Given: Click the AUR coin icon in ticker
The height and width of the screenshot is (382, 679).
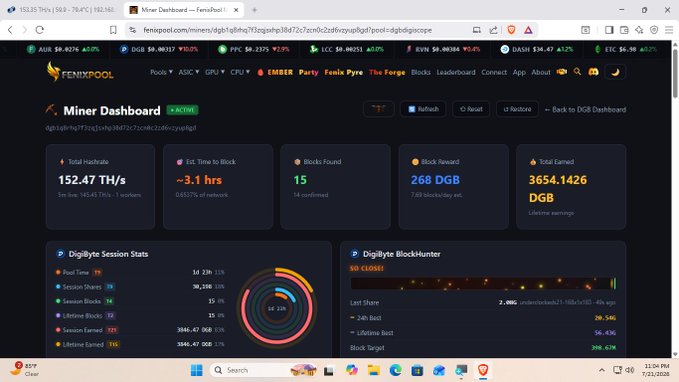Looking at the screenshot, I should tap(31, 49).
